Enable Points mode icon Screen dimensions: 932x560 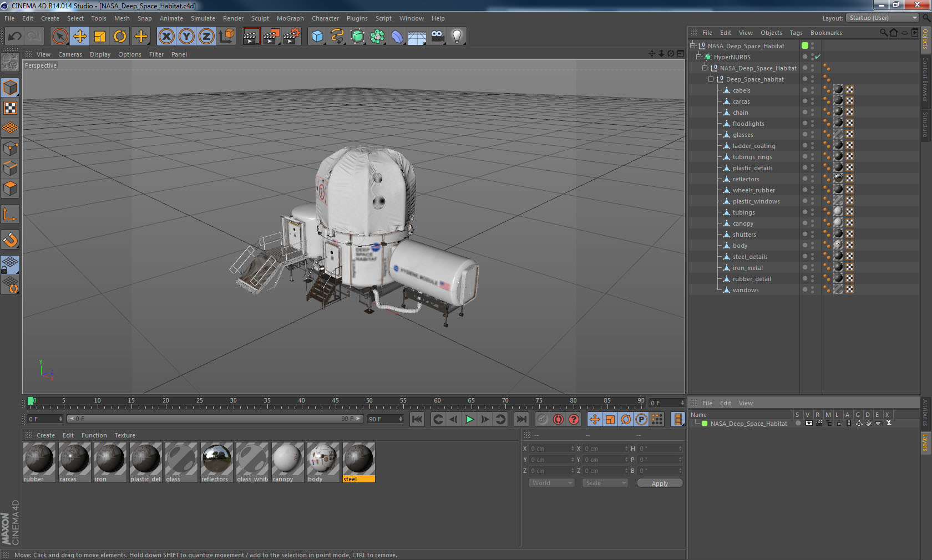tap(11, 148)
